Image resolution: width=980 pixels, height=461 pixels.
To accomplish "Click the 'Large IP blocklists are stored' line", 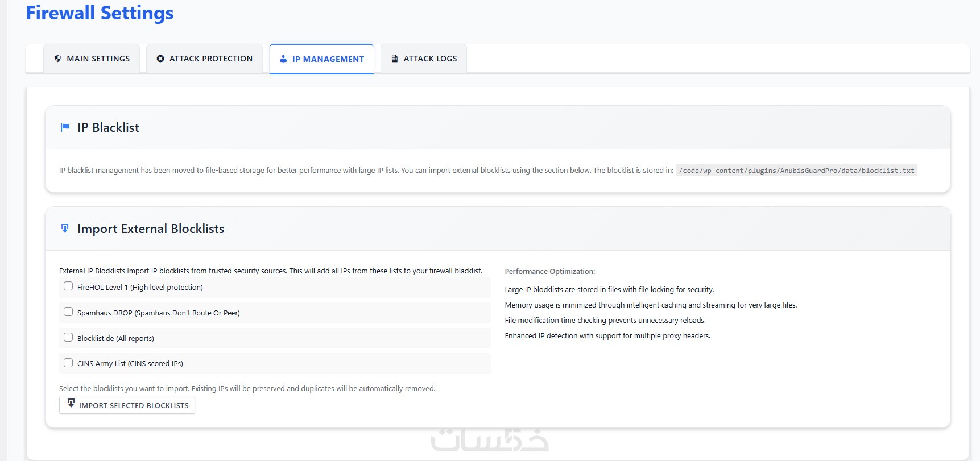I will (x=609, y=290).
